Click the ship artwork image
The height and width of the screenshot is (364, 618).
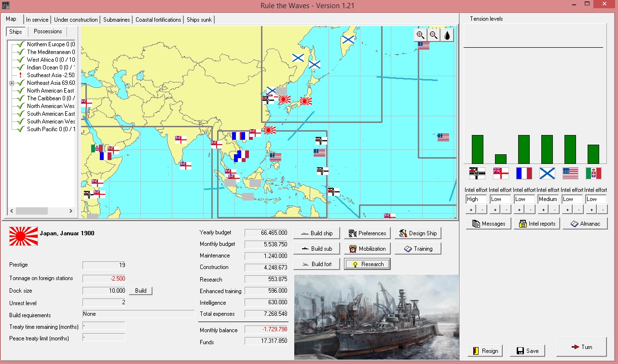tap(377, 317)
